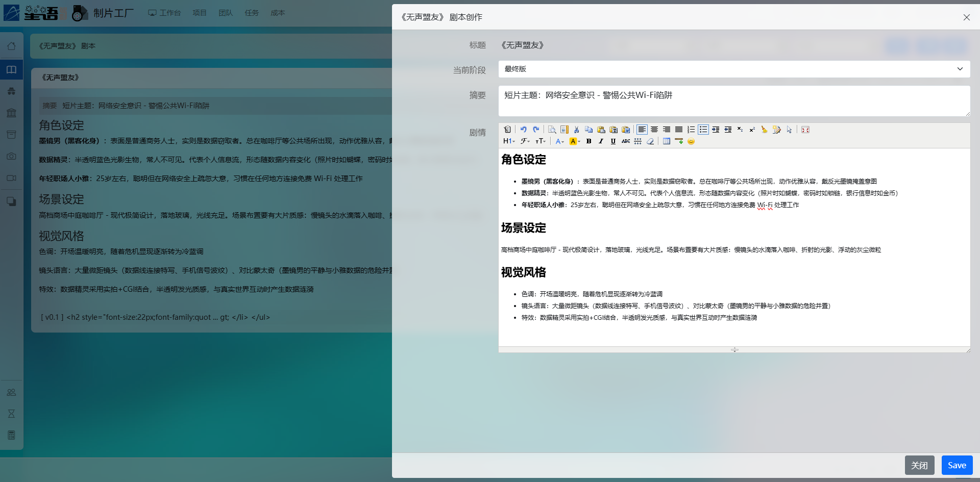
Task: Click into the 摘要 summary text field
Action: 734,101
